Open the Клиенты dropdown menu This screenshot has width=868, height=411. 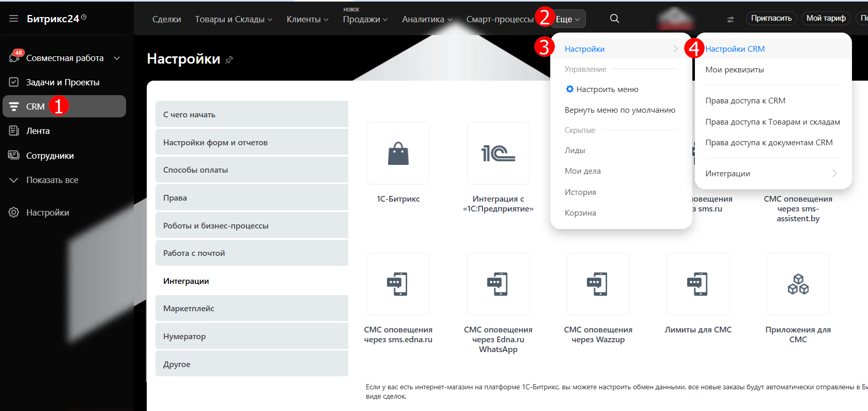pos(307,19)
